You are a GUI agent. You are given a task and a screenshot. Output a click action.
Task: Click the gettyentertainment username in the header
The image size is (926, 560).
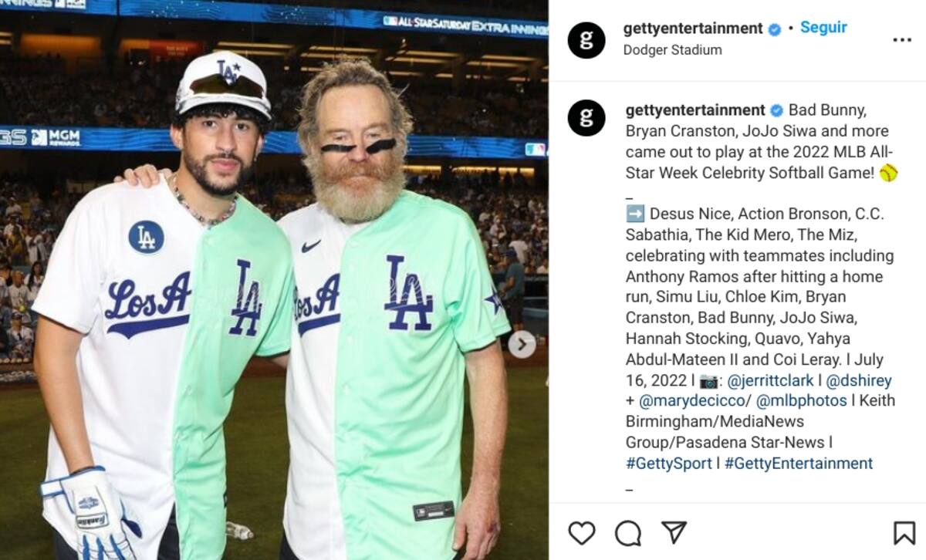[x=693, y=29]
